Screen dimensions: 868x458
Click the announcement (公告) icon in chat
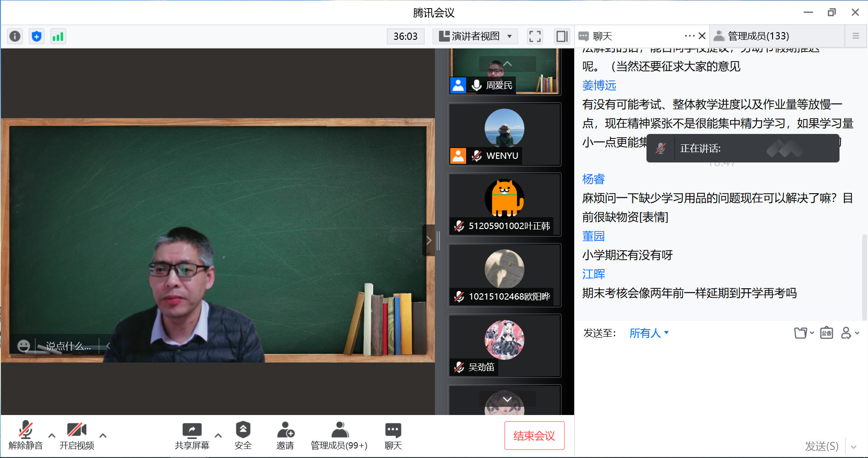pos(826,333)
